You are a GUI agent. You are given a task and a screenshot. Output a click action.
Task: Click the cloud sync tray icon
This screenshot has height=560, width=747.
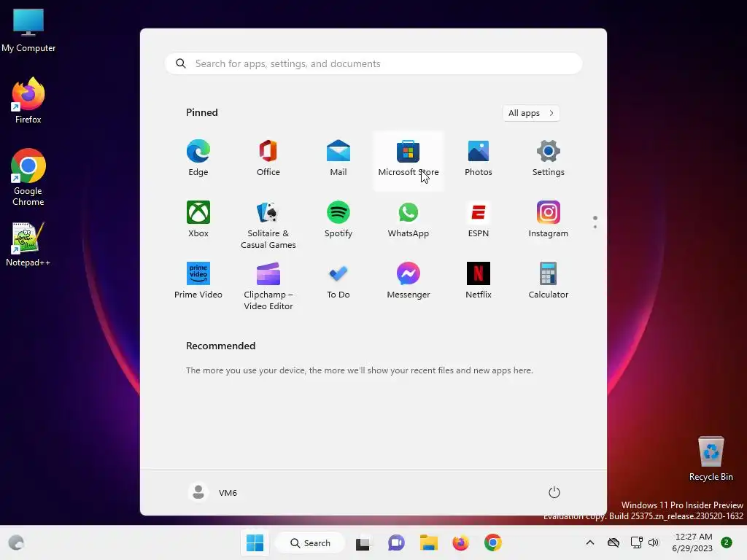pos(614,542)
